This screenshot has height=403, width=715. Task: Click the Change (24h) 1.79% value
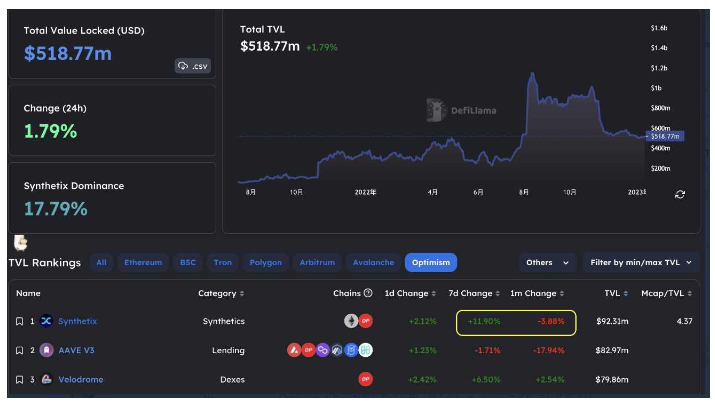[51, 131]
